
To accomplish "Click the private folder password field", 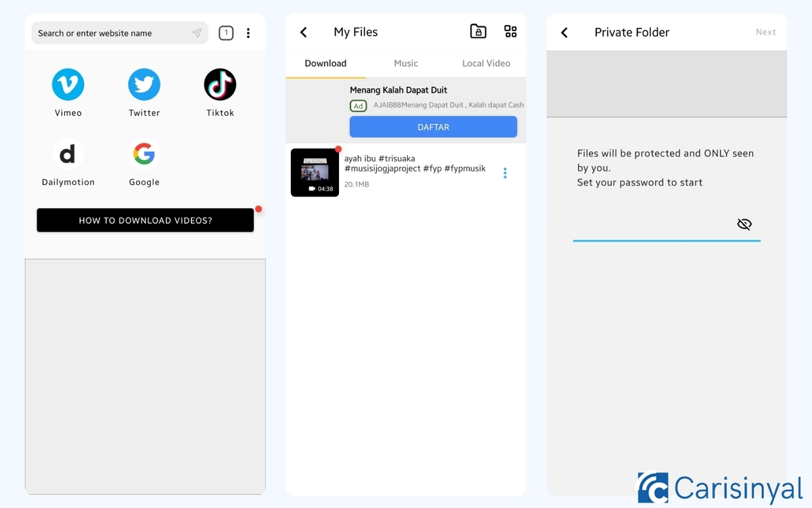I will coord(667,225).
